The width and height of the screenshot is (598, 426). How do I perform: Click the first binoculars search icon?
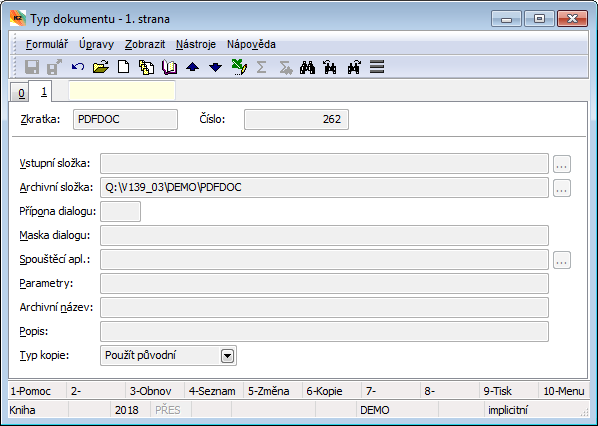point(307,68)
